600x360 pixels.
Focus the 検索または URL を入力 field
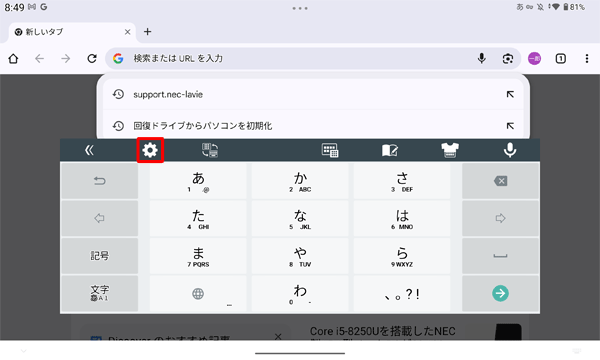click(313, 59)
